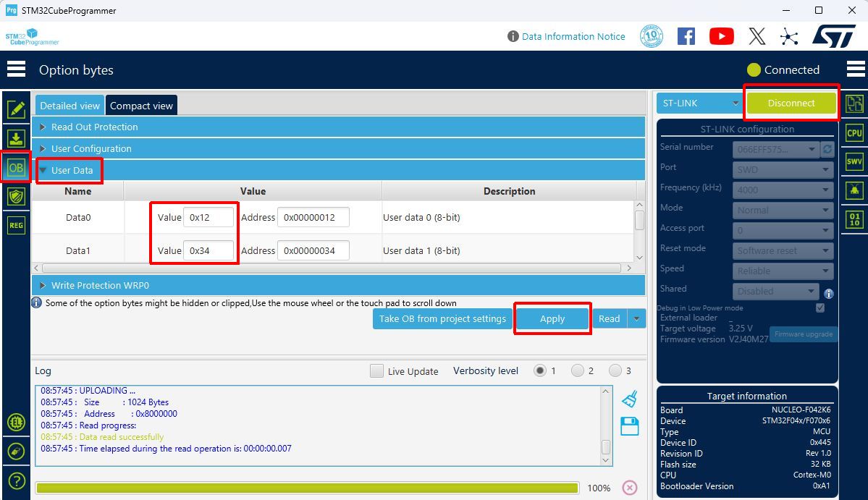Collapse the User Data section
This screenshot has height=500, width=868.
[338, 170]
